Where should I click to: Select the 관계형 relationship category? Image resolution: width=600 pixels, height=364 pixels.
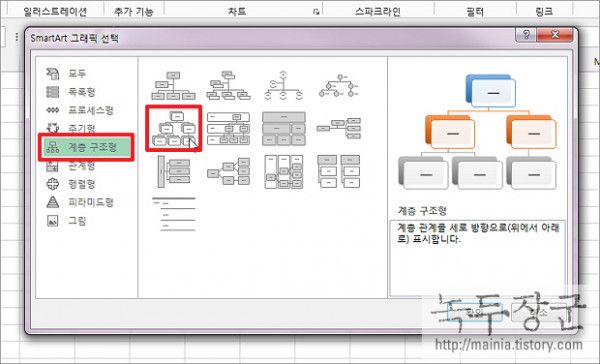pos(70,166)
